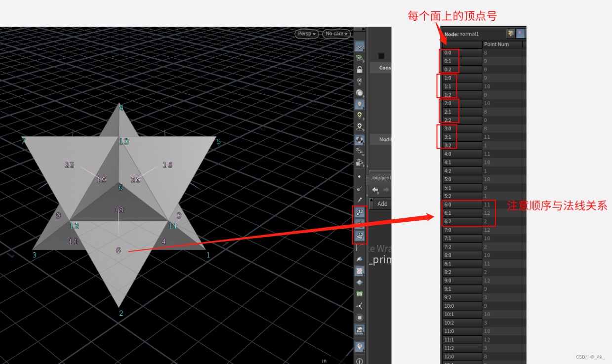
Task: Select vertex row 5:0 in spreadsheet
Action: pos(462,179)
